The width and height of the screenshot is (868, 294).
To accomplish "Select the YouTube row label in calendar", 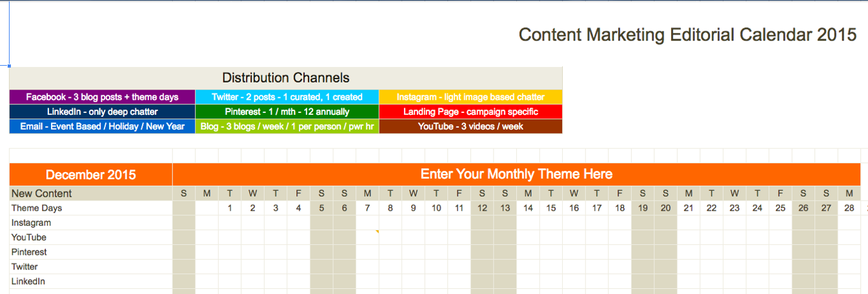I will (29, 237).
